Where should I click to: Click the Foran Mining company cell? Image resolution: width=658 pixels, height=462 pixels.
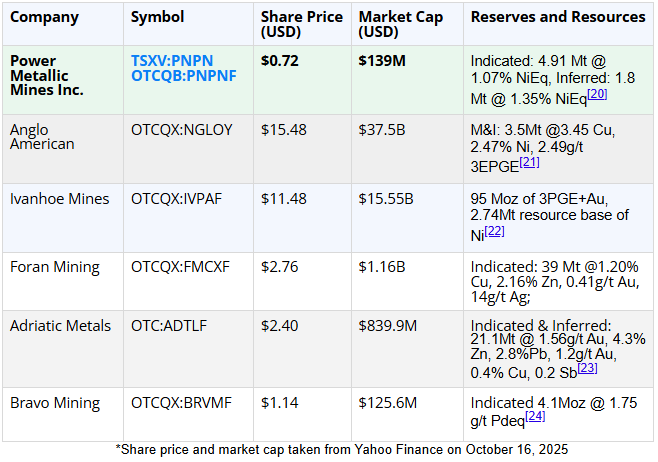[x=55, y=267]
